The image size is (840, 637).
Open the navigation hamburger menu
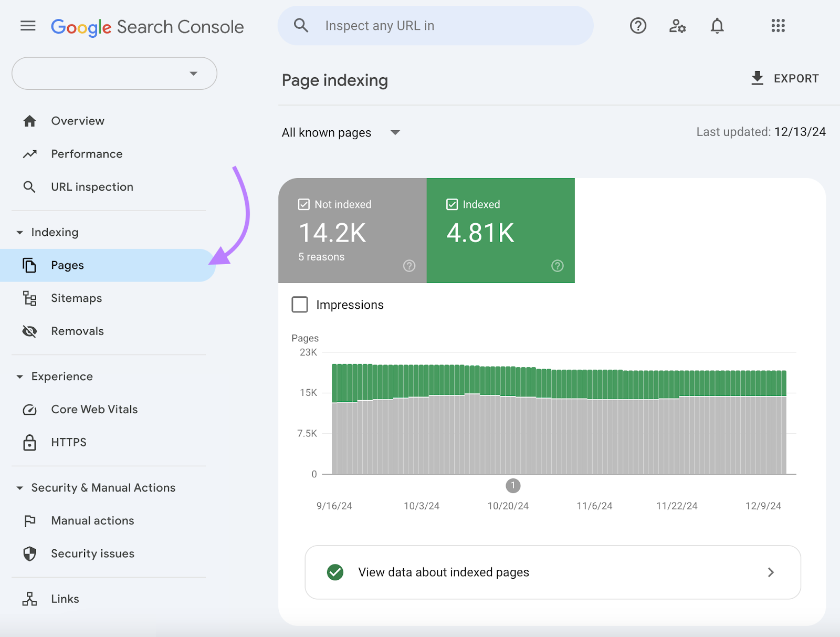[27, 26]
